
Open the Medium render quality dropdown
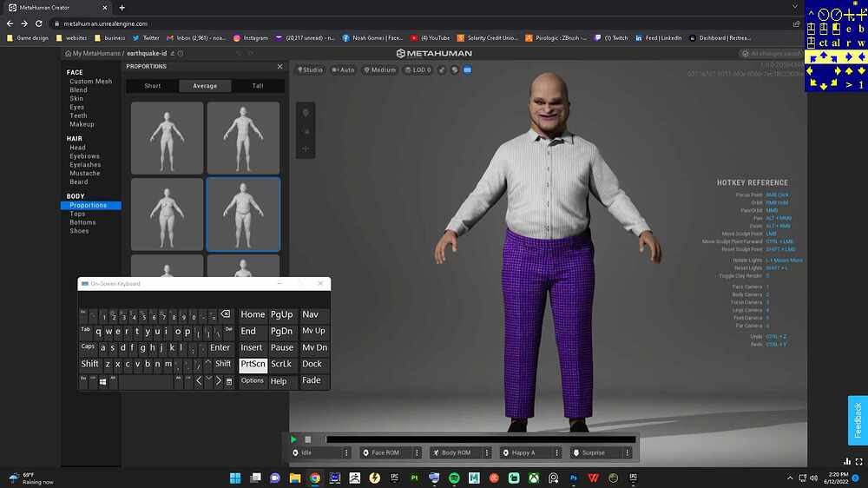click(x=380, y=70)
